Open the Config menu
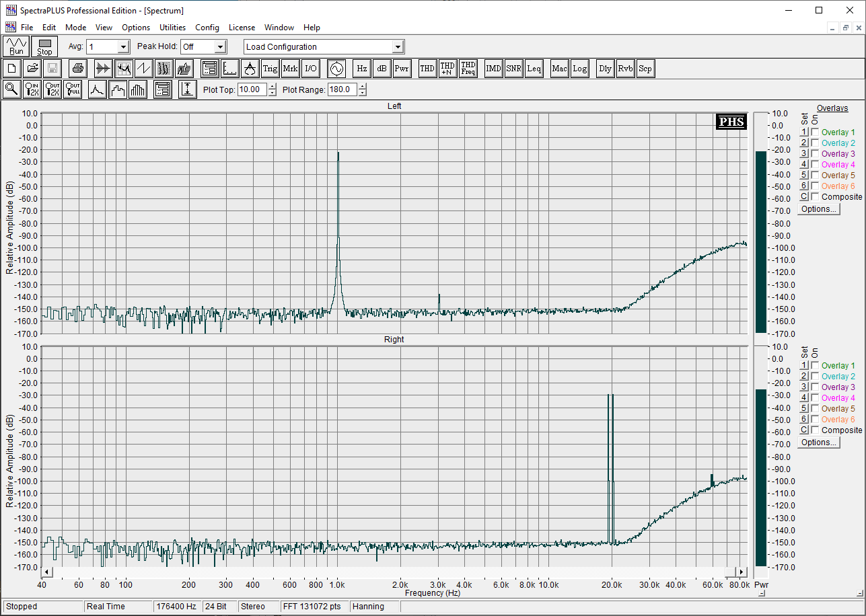This screenshot has width=866, height=616. click(x=207, y=28)
